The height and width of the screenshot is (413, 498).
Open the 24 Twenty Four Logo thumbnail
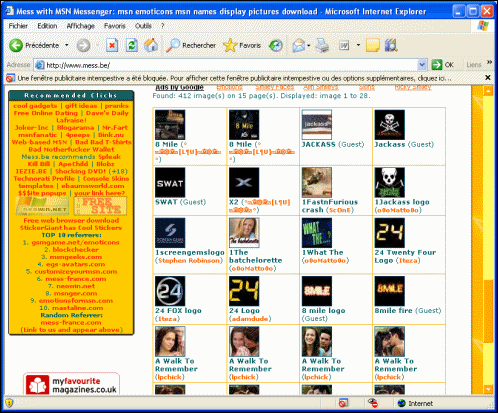coord(390,233)
